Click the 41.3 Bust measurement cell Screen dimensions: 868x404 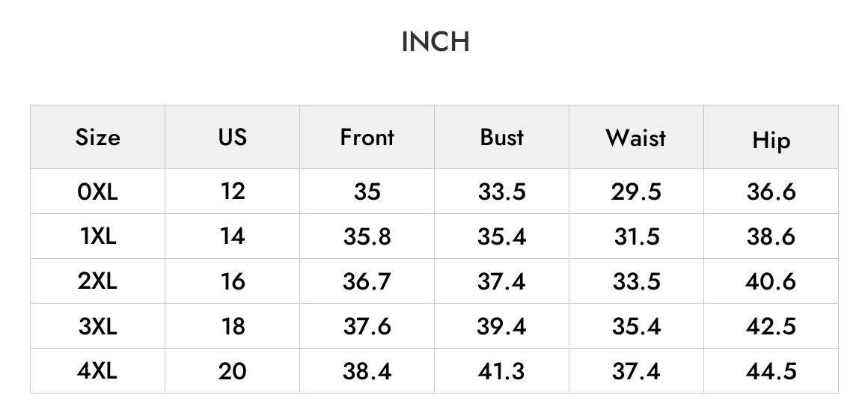501,371
